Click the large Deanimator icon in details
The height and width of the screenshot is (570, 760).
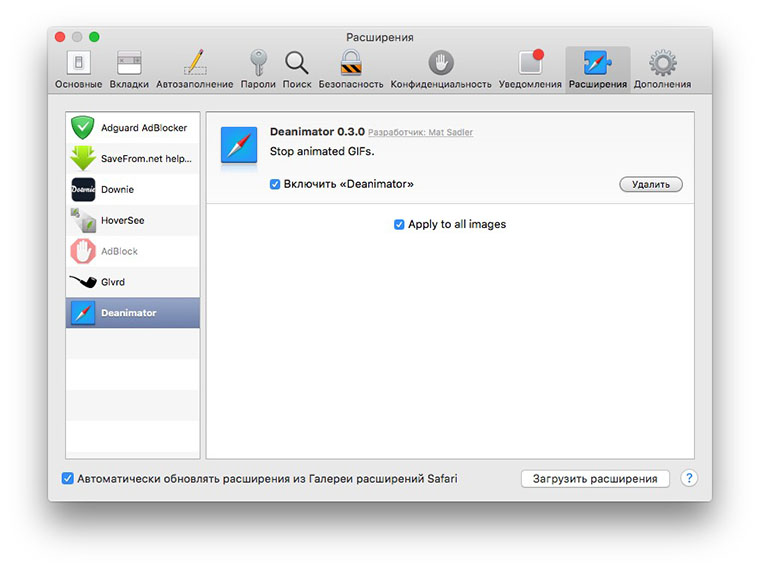[x=239, y=145]
